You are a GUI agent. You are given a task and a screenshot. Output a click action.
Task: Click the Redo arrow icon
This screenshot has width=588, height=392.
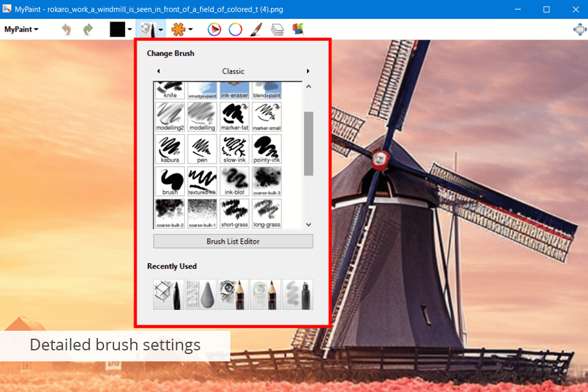pos(88,29)
